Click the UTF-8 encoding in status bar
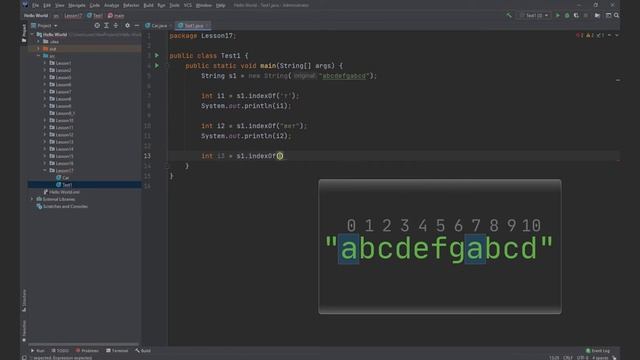Viewport: 640px width, 360px height. pyautogui.click(x=582, y=358)
